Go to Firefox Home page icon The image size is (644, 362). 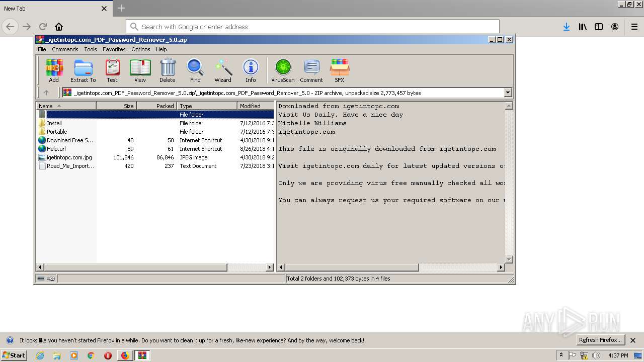(x=59, y=27)
